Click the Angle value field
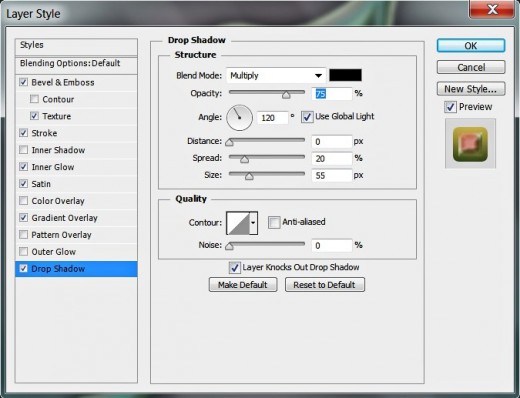520x398 pixels. 272,118
